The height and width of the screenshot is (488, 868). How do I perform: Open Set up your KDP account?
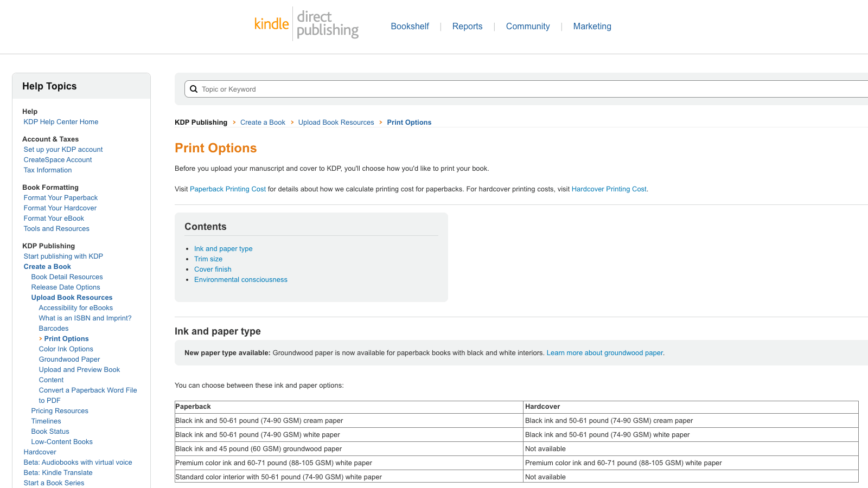(x=63, y=150)
